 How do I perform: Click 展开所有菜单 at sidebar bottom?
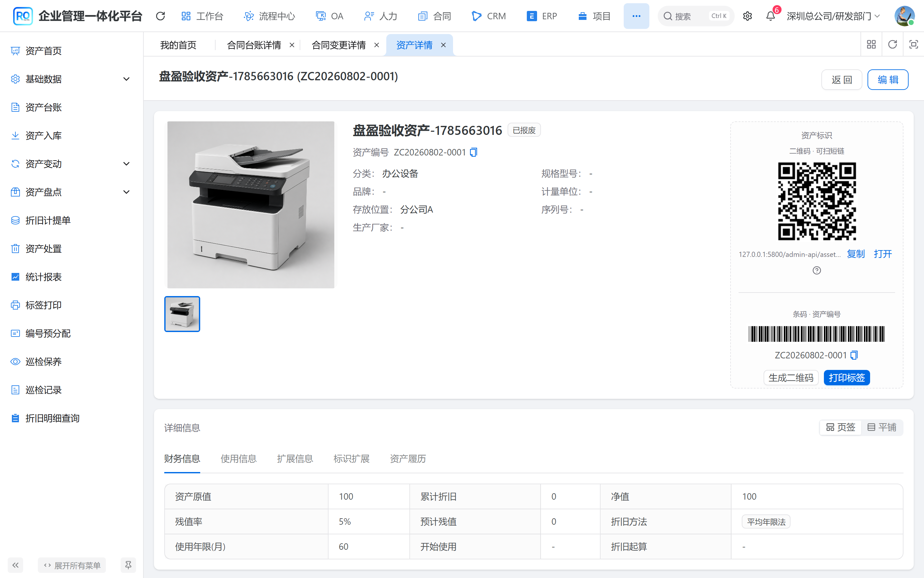(x=72, y=565)
